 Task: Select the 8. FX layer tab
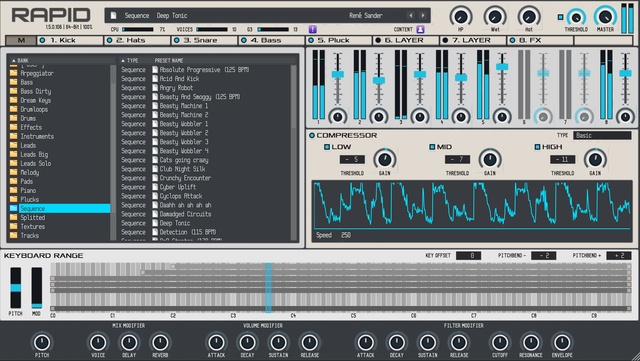pyautogui.click(x=540, y=40)
